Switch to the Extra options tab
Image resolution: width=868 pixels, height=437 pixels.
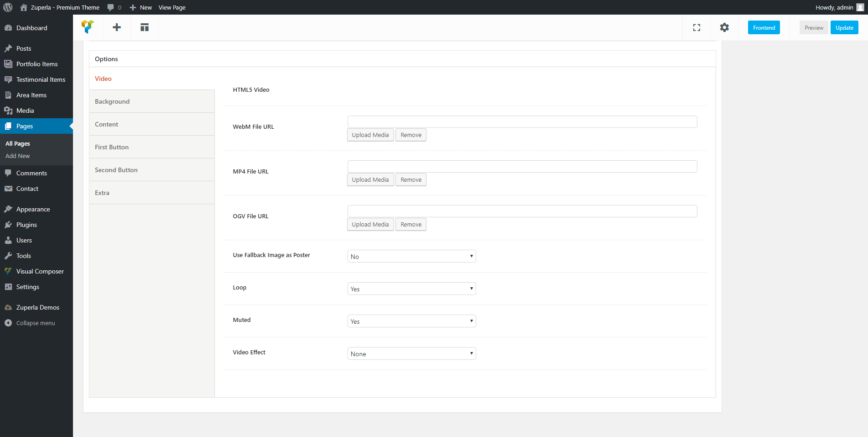tap(152, 193)
